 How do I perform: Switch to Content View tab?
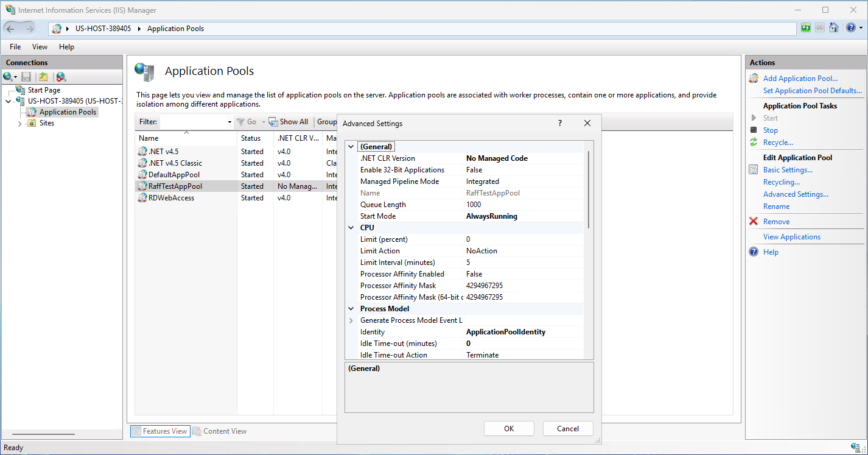(x=219, y=431)
